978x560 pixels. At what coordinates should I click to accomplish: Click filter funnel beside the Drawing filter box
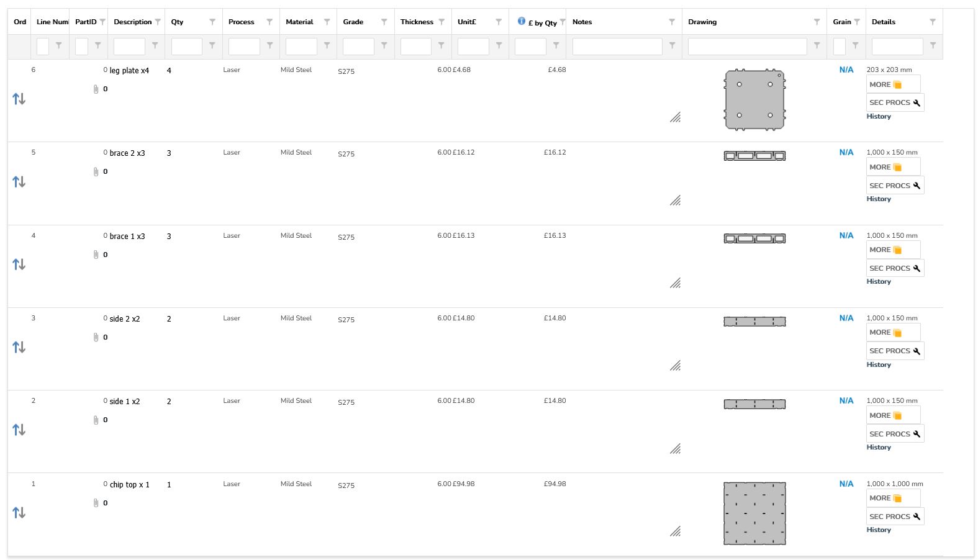pyautogui.click(x=817, y=45)
